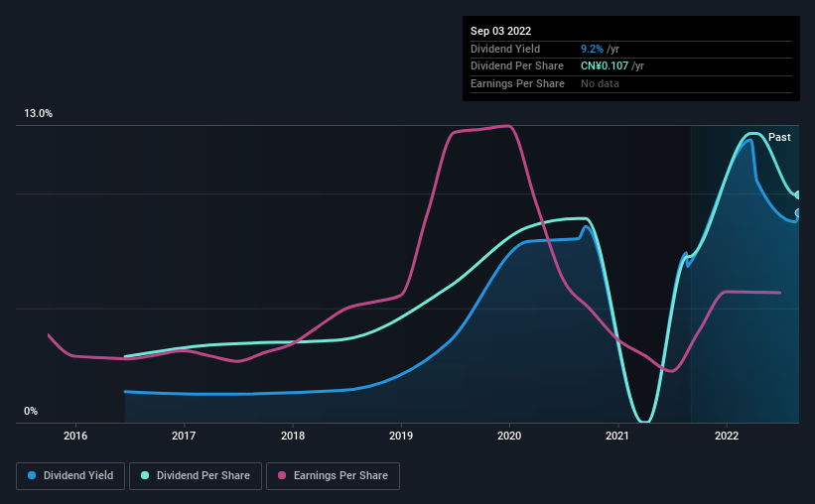The height and width of the screenshot is (504, 815).
Task: Select the 2022 label on the x-axis
Action: coord(727,436)
